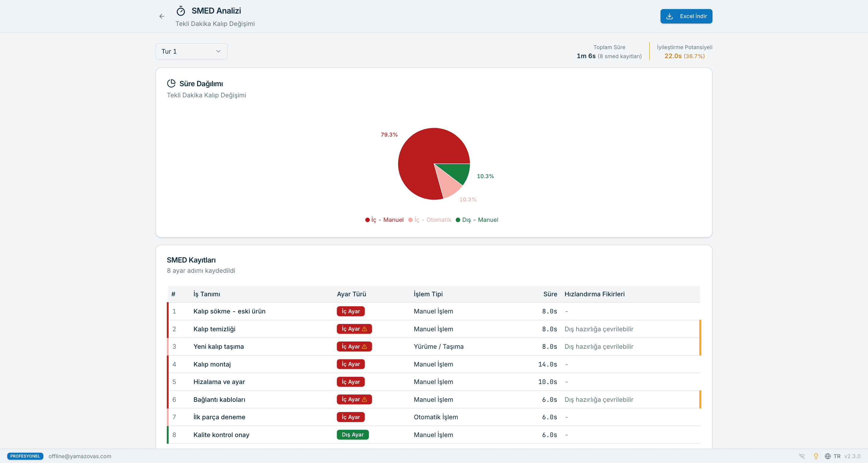
Task: Click 'Dış hazırlığa çevrilebilir' in Yeni kalıp taşıma row
Action: pos(599,346)
